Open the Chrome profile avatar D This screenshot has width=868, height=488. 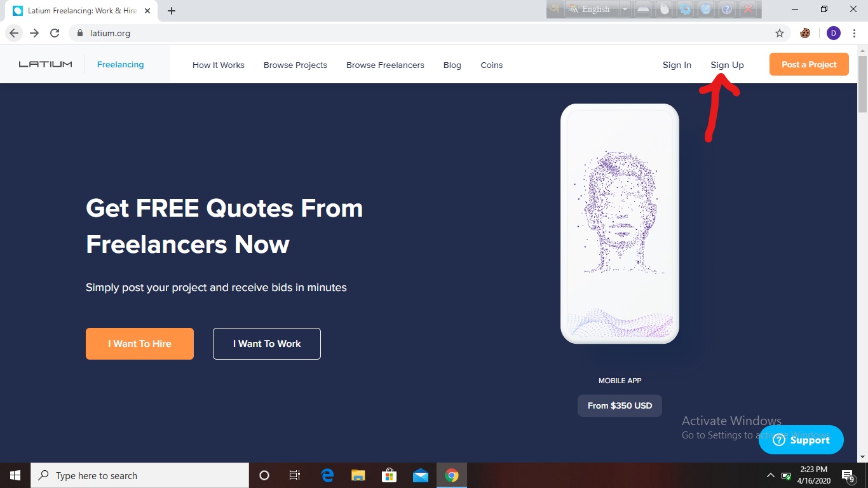pos(834,33)
